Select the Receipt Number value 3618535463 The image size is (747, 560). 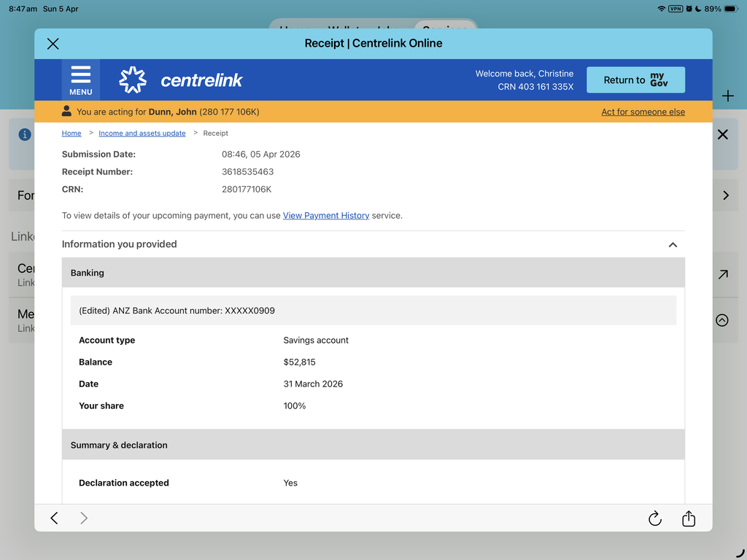[248, 172]
